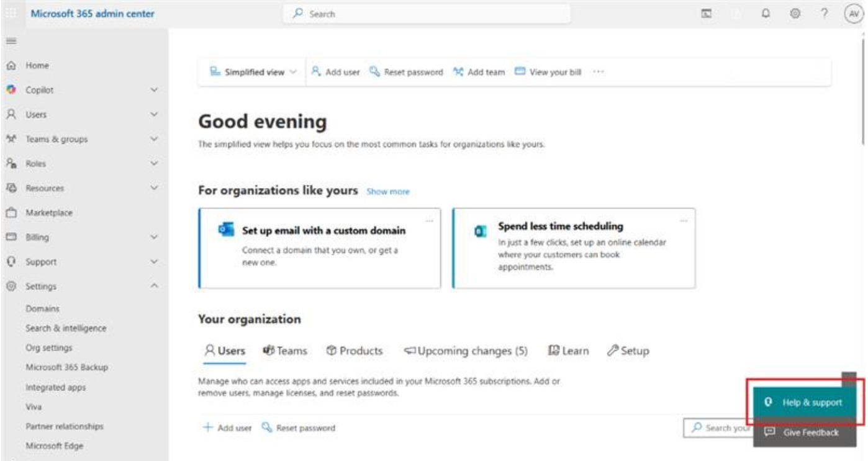Click the Support headset icon in sidebar
Screen dimensions: 868x461
click(x=11, y=262)
